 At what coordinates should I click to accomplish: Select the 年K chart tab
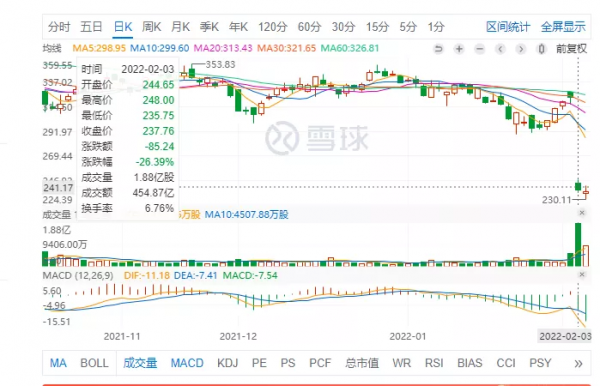coord(238,27)
